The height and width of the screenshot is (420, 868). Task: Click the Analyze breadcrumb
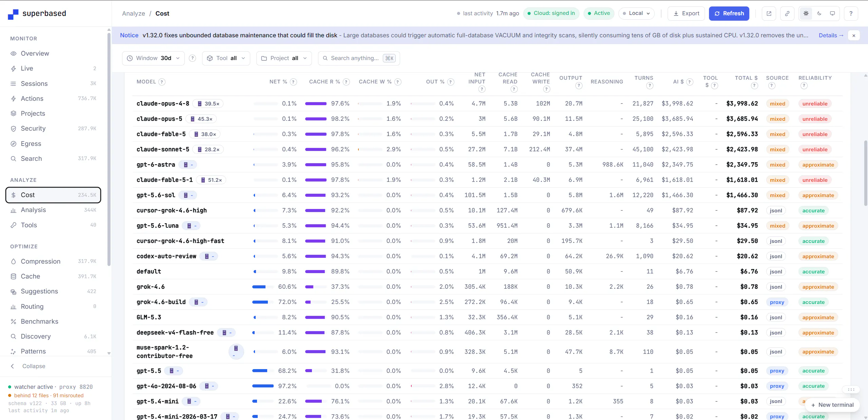(x=134, y=14)
